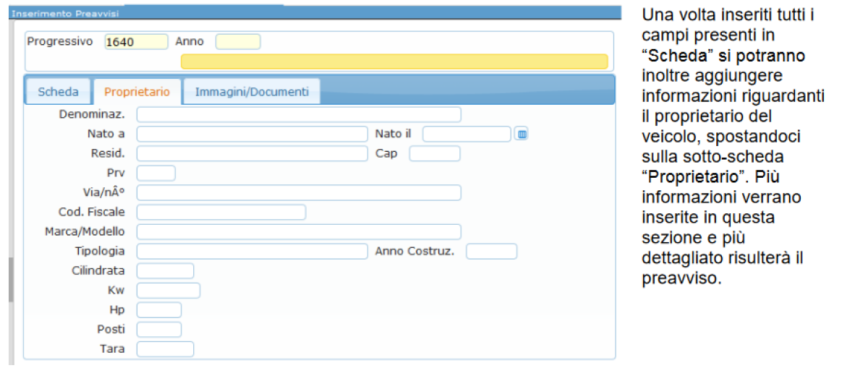Open the Nato il calendar picker icon
This screenshot has width=868, height=368.
(x=522, y=134)
